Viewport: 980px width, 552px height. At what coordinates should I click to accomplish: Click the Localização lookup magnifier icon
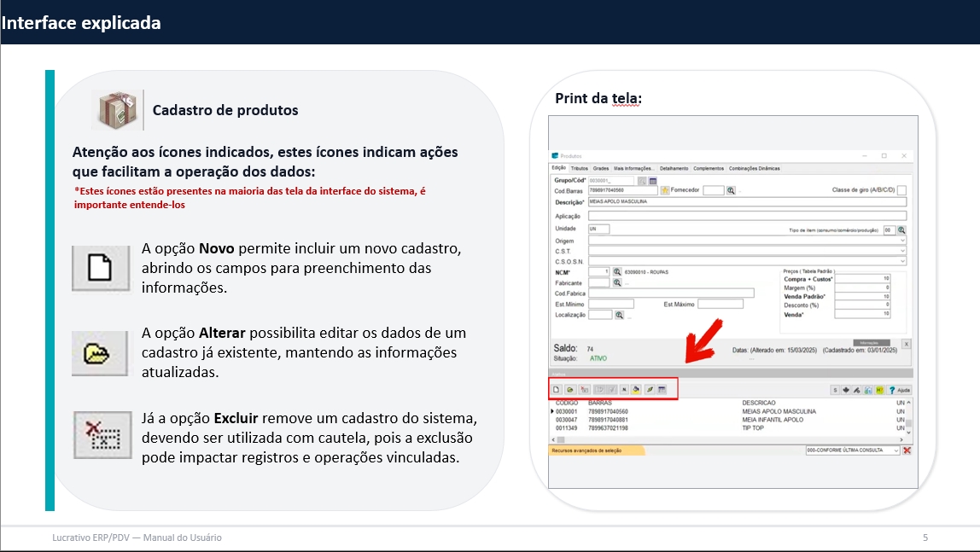pyautogui.click(x=619, y=315)
